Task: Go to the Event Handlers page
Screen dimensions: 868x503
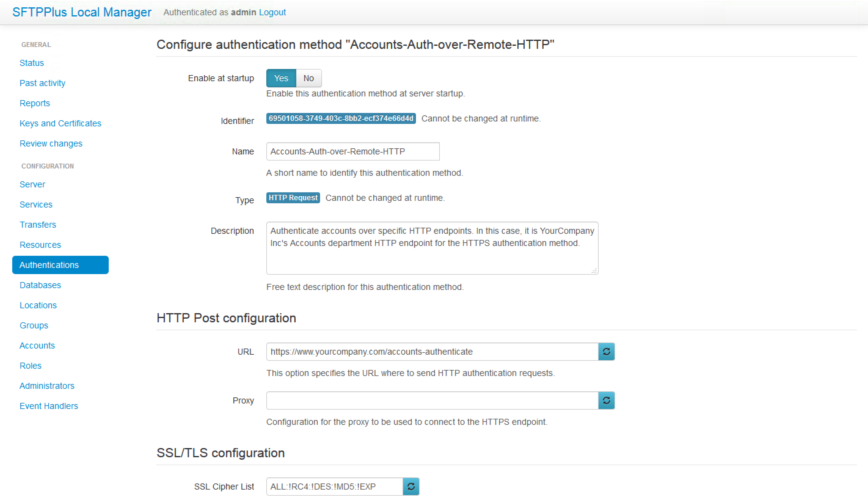Action: click(49, 406)
